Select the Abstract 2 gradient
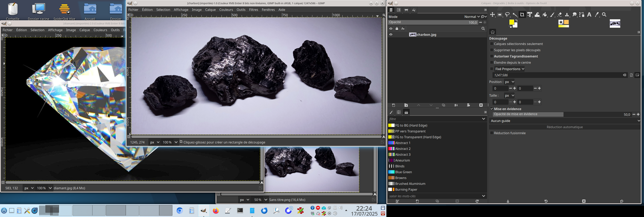 click(403, 148)
